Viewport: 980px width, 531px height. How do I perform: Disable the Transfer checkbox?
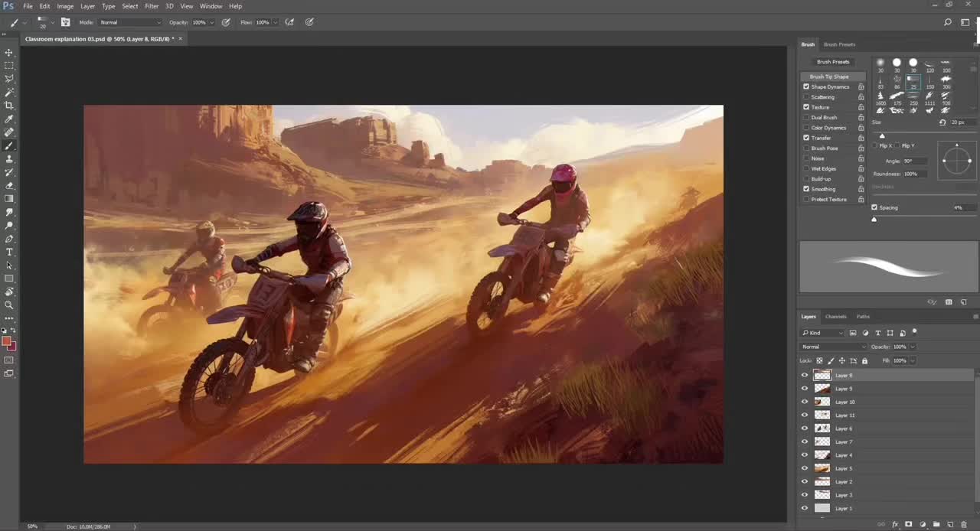point(806,138)
